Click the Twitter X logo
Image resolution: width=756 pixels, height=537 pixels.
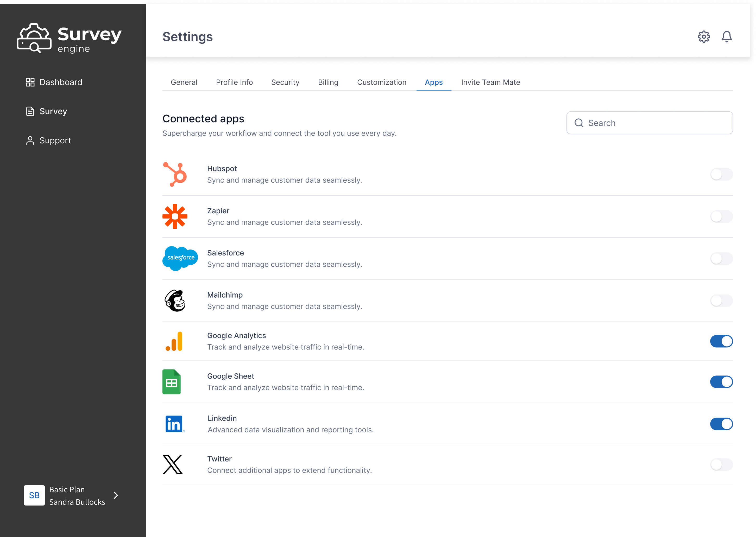tap(173, 464)
